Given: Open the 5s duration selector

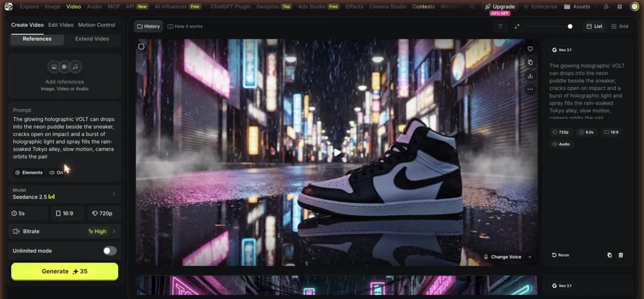Looking at the screenshot, I should tap(28, 213).
